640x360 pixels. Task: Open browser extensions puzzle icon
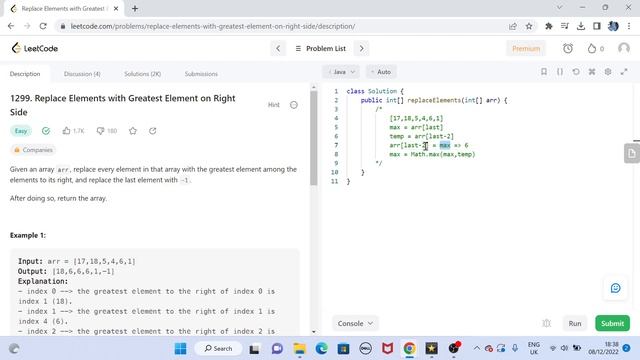click(x=549, y=26)
